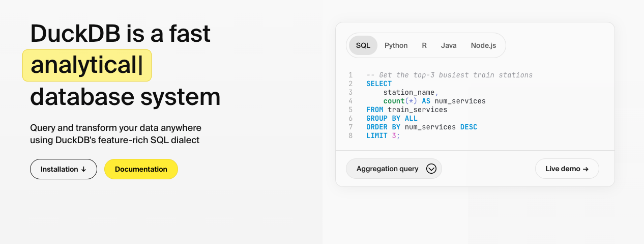Switch to the Node.js tab

pyautogui.click(x=483, y=45)
